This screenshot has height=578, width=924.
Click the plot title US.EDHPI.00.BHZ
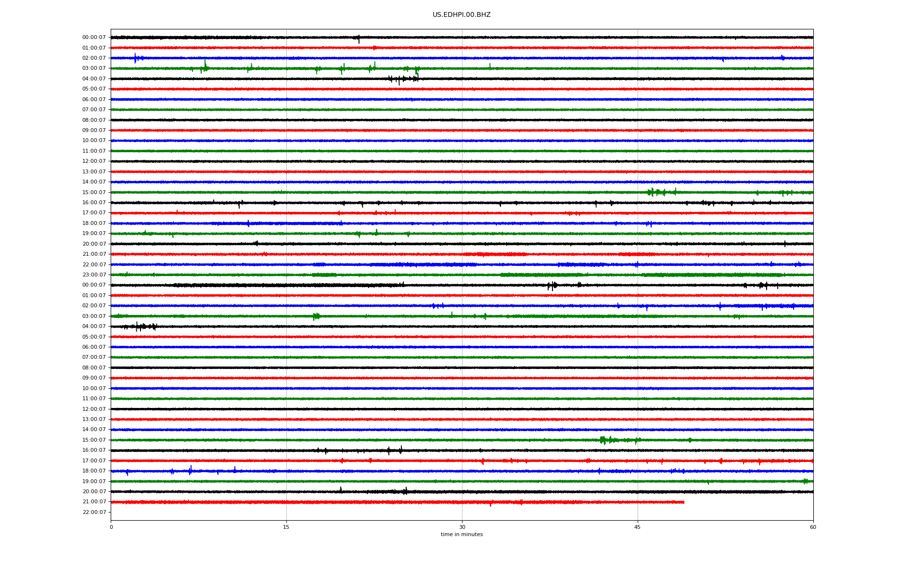(x=461, y=15)
